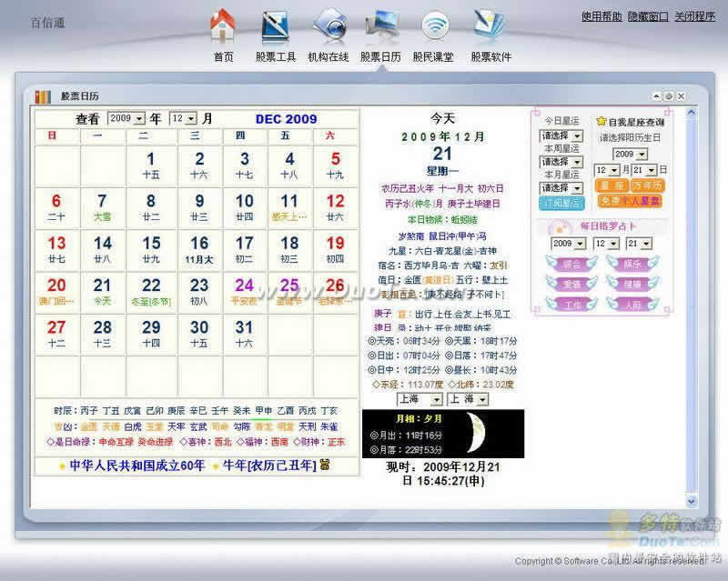
Task: Select December 21 今天 cell
Action: [103, 292]
